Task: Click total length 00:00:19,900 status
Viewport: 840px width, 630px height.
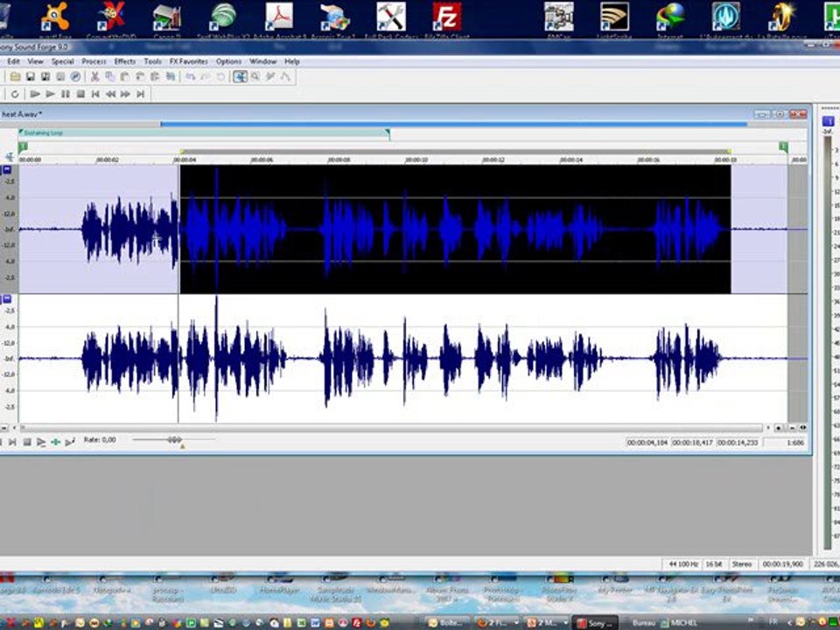Action: point(782,564)
